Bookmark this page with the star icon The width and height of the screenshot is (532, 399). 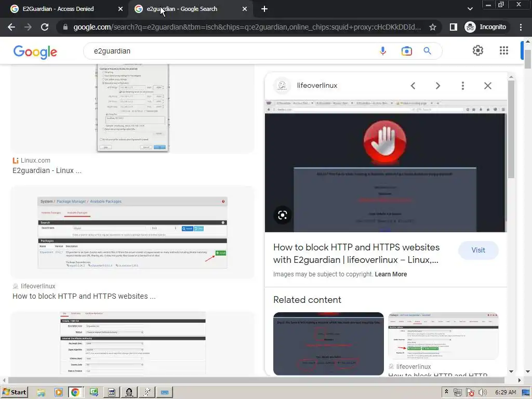[x=433, y=27]
